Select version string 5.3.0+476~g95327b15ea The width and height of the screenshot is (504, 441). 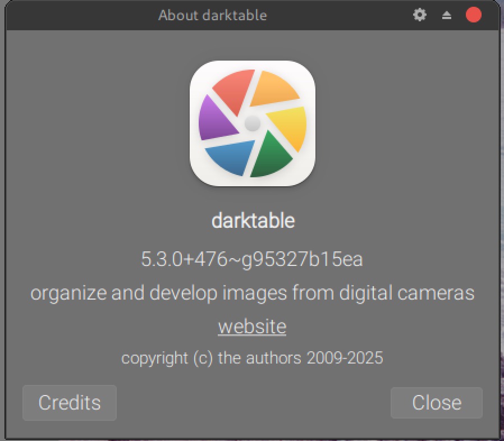pos(252,259)
